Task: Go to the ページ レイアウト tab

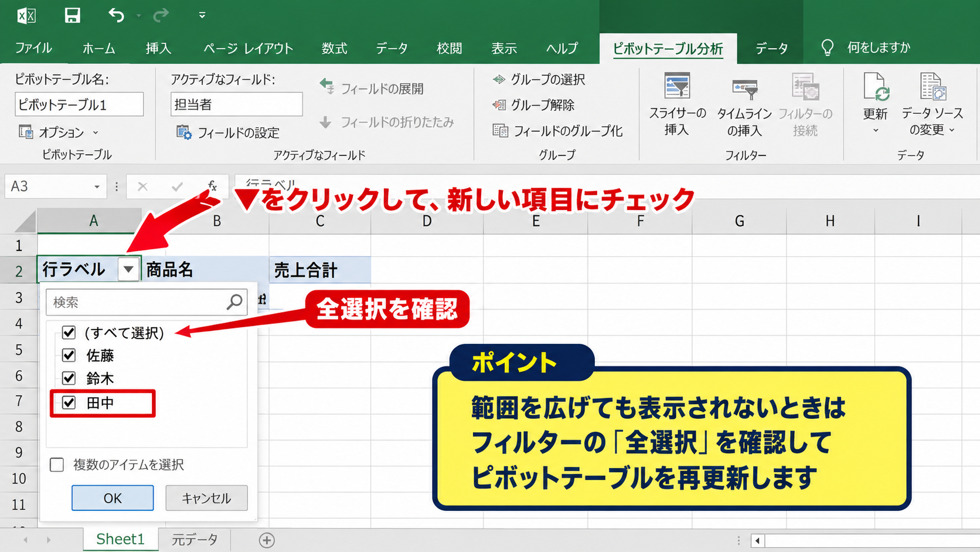Action: coord(248,48)
